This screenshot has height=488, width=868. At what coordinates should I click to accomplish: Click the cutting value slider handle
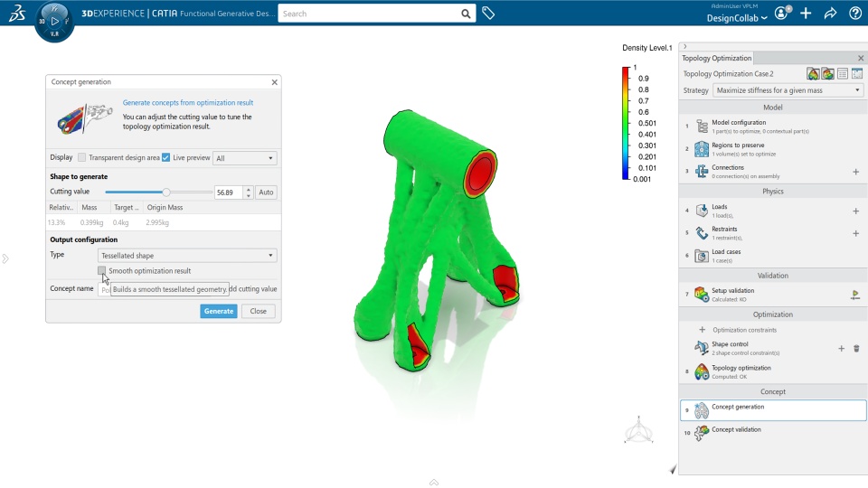(x=166, y=192)
